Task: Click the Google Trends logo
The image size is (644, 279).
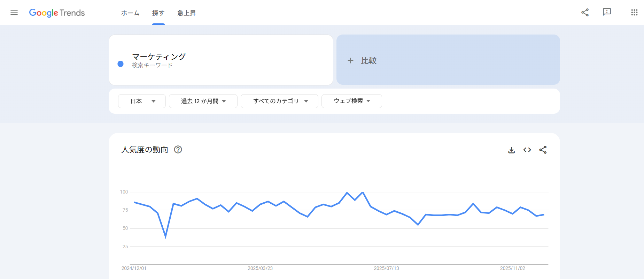Action: point(57,13)
